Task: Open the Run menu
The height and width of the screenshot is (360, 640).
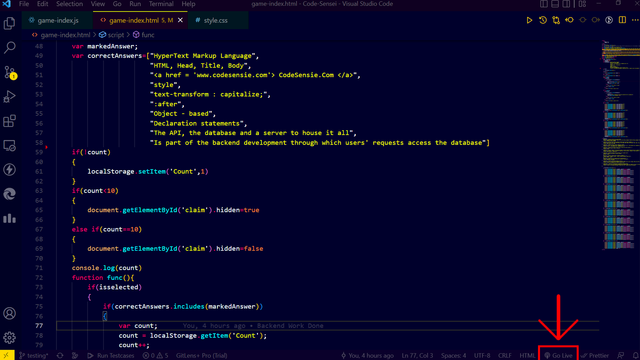Action: [135, 4]
